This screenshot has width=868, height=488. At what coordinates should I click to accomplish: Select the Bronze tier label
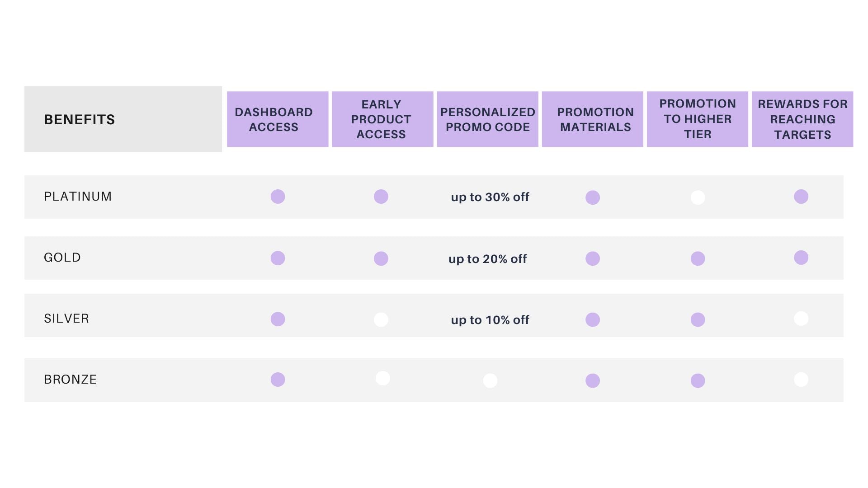pos(71,380)
